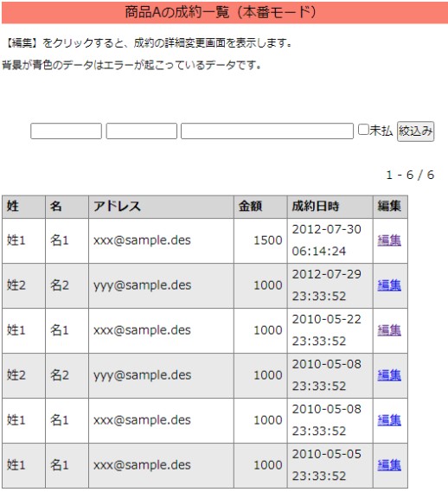The height and width of the screenshot is (492, 448).
Task: Click the 絞込み filter button
Action: pyautogui.click(x=415, y=131)
